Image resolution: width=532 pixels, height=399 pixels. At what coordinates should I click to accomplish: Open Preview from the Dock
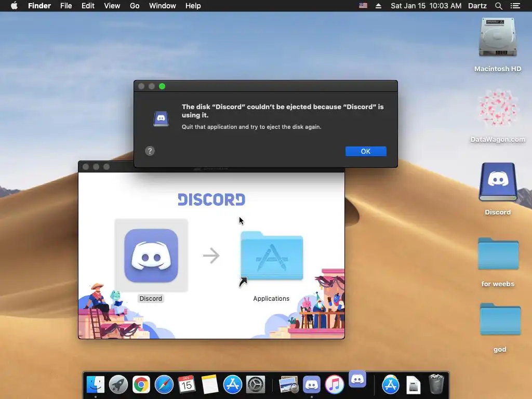point(289,385)
